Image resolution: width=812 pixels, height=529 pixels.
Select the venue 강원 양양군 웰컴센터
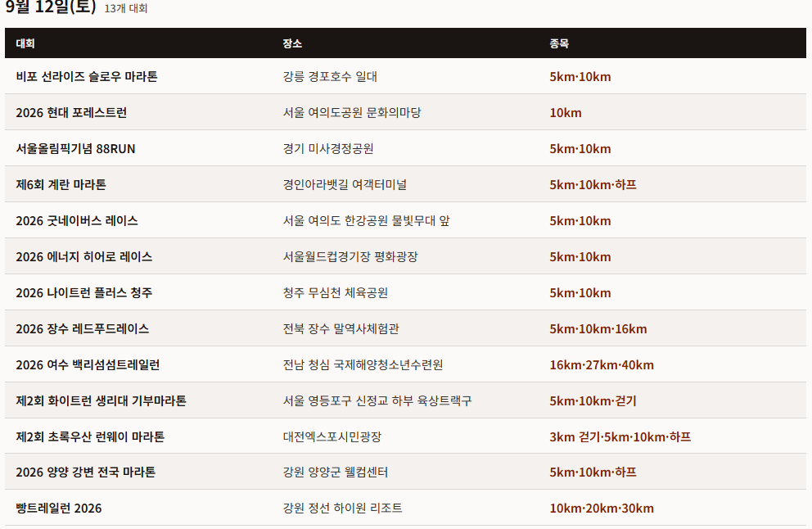click(335, 472)
